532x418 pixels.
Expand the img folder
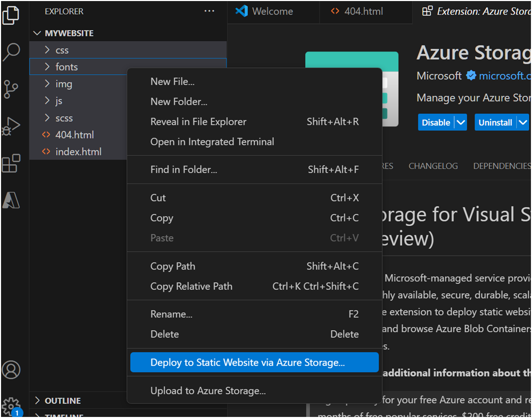pyautogui.click(x=78, y=84)
